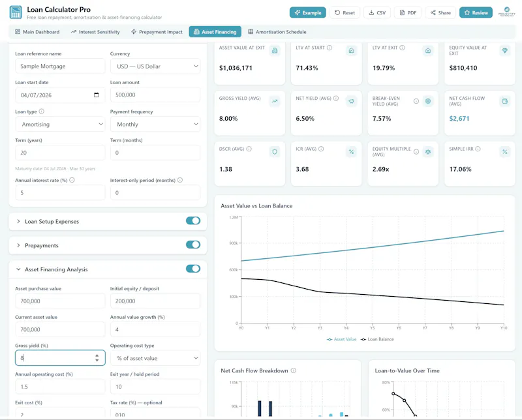
Task: Expand the Prepayments section
Action: (x=18, y=245)
